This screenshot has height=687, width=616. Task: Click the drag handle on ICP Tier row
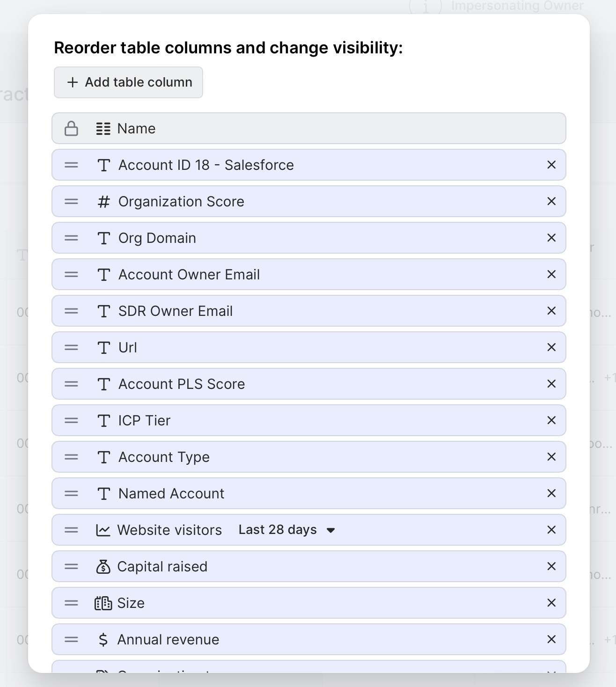pyautogui.click(x=71, y=421)
